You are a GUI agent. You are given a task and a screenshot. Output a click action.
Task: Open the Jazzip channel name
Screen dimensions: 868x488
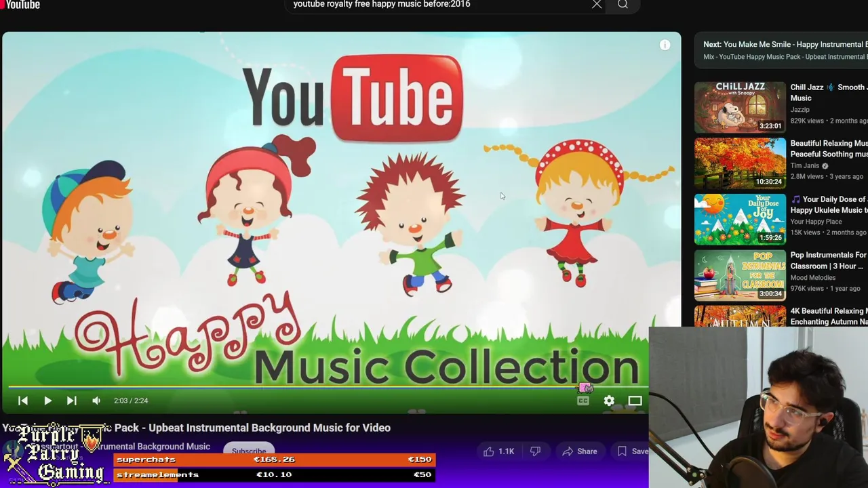click(x=800, y=110)
